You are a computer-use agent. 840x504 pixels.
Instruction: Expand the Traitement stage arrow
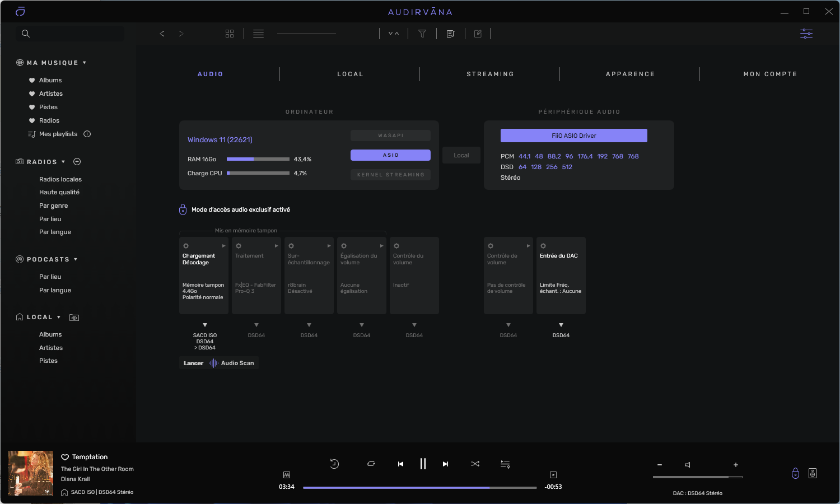click(277, 246)
